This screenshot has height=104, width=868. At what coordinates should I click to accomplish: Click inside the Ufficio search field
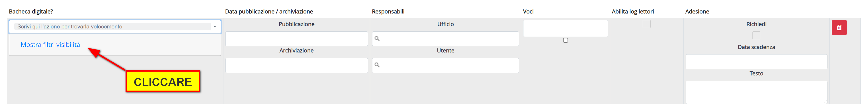coord(445,39)
